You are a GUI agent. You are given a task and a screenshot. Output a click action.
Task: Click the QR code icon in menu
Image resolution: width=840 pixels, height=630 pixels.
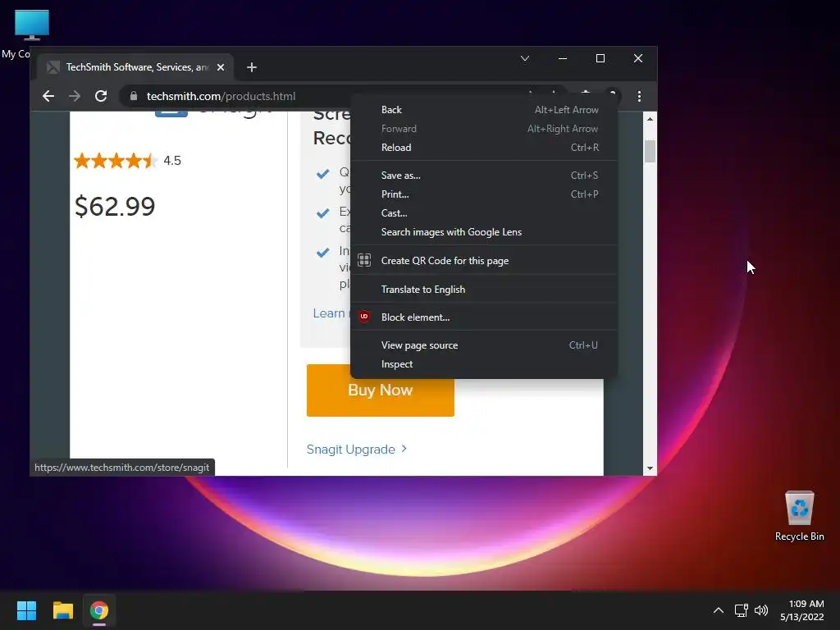click(364, 260)
